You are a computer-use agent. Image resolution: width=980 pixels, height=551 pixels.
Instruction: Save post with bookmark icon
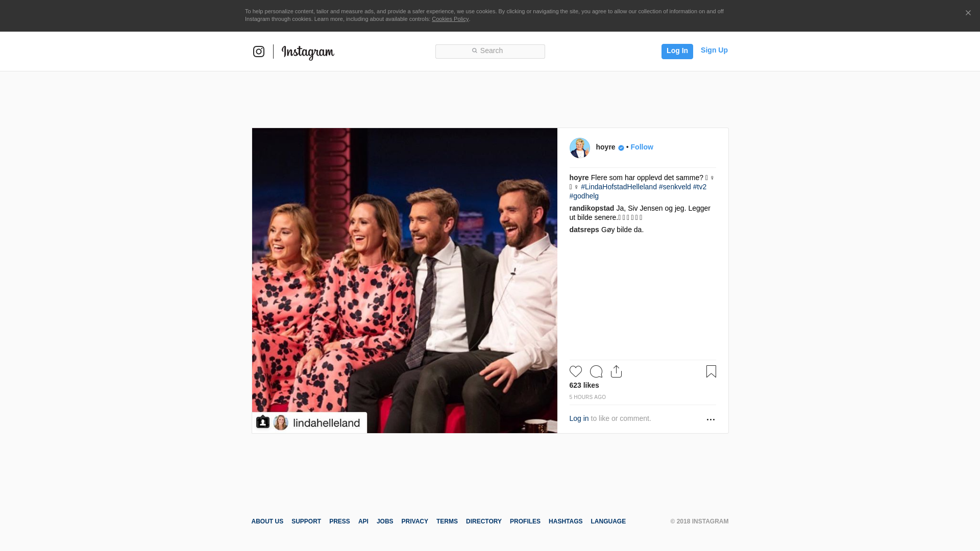click(x=711, y=371)
